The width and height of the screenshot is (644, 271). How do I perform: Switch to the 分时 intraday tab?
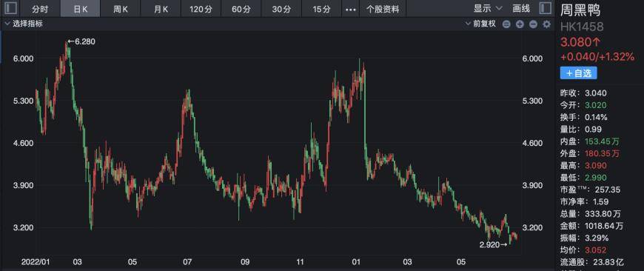[x=40, y=9]
